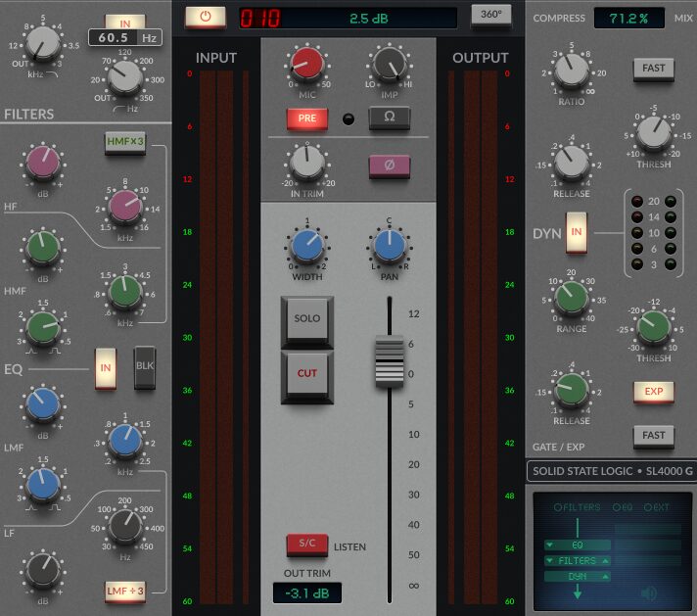This screenshot has width=697, height=616.
Task: Click the compressor RATIO knob
Action: 572,70
